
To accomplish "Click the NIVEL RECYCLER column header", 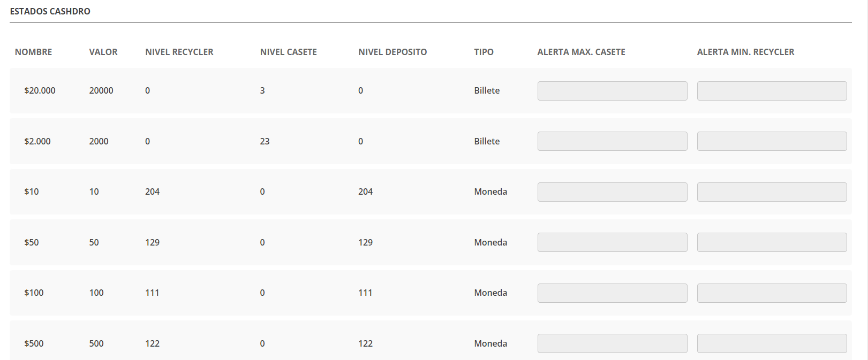I will 179,52.
